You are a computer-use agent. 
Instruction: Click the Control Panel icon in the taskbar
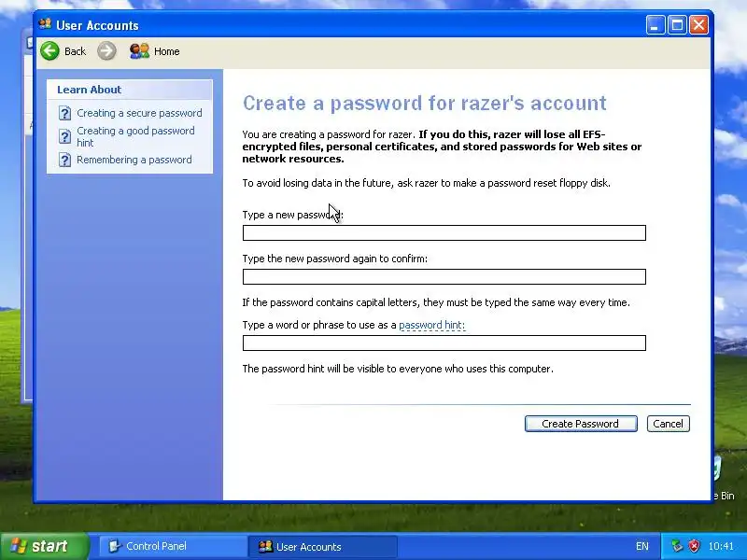click(x=114, y=546)
